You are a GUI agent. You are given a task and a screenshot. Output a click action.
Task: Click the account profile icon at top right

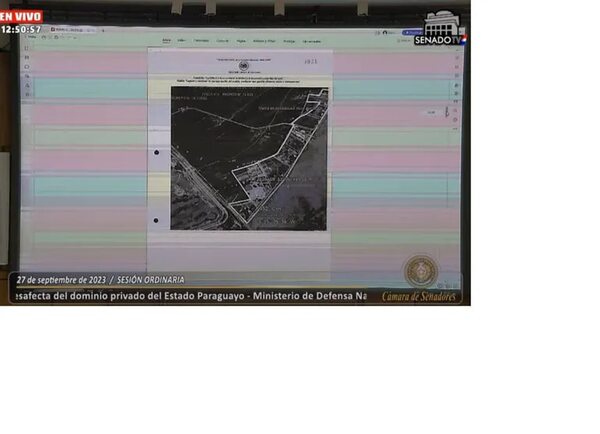(x=385, y=33)
